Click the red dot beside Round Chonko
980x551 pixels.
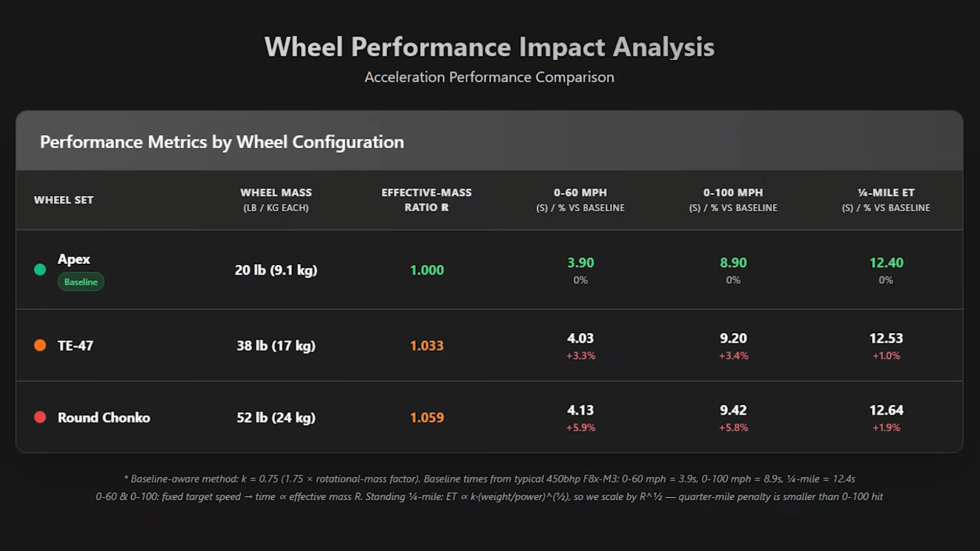coord(40,418)
